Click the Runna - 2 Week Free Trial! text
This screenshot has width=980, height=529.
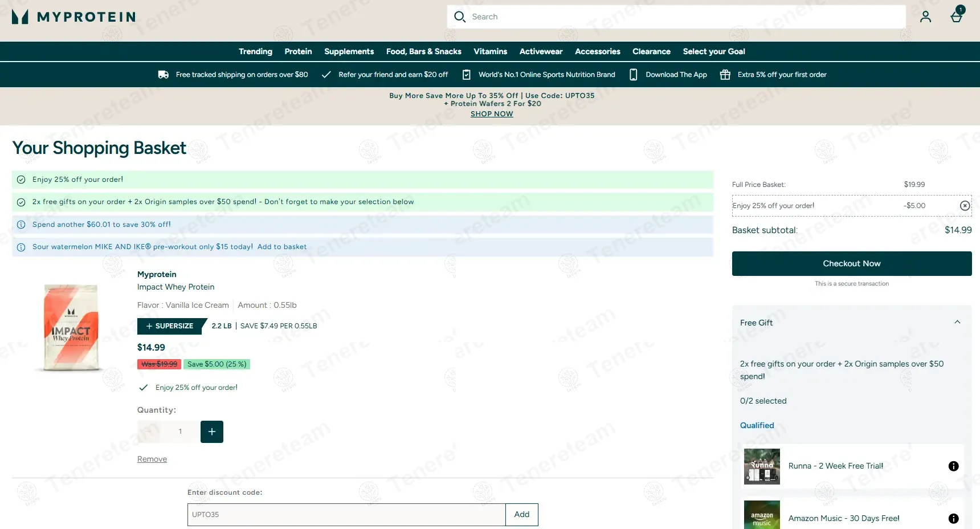pos(836,466)
